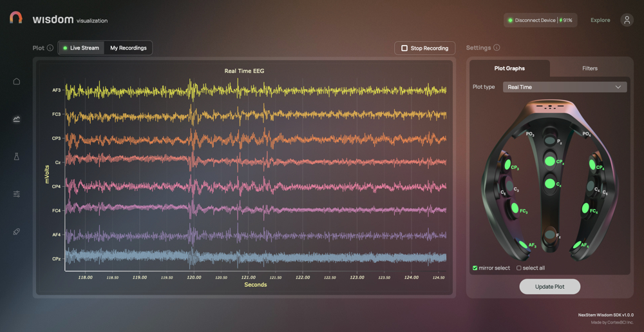Screen dimensions: 644x332
Task: Click the 118.00 seconds axis tick
Action: pos(85,277)
